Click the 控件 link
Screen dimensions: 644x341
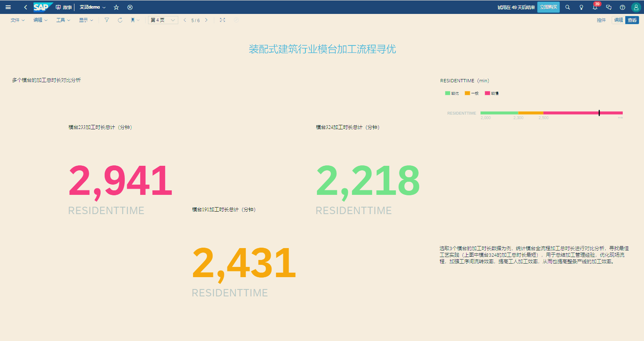[601, 20]
